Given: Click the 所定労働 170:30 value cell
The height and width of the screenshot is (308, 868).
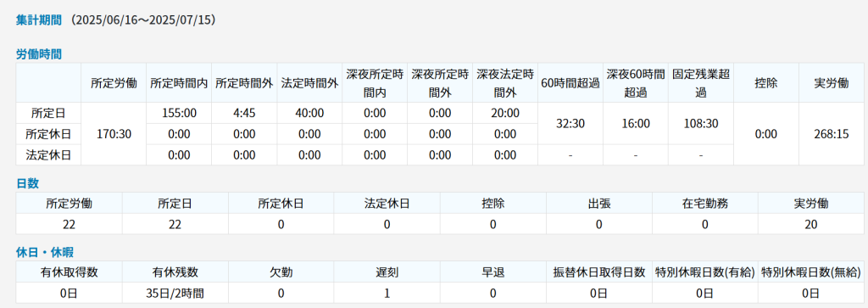Looking at the screenshot, I should pyautogui.click(x=114, y=134).
